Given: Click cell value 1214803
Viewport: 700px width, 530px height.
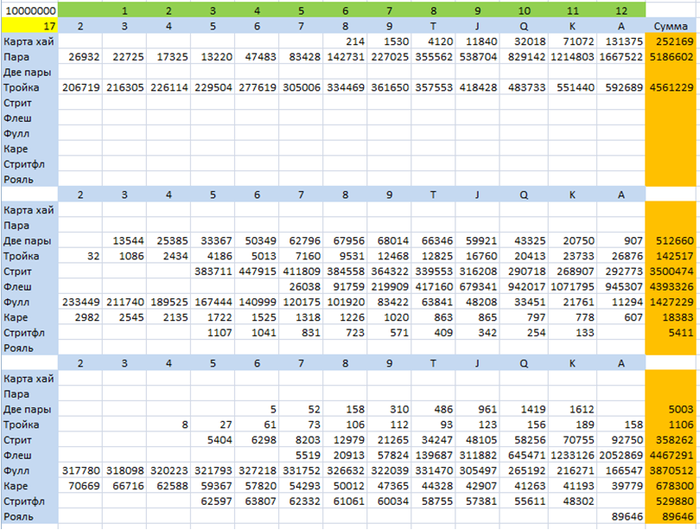Looking at the screenshot, I should click(572, 57).
